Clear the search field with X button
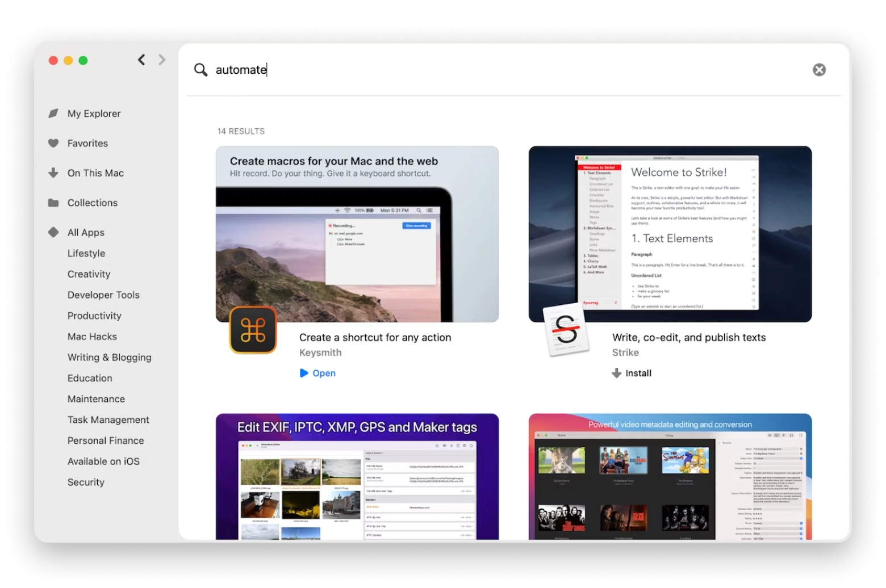The height and width of the screenshot is (588, 886). [x=819, y=70]
